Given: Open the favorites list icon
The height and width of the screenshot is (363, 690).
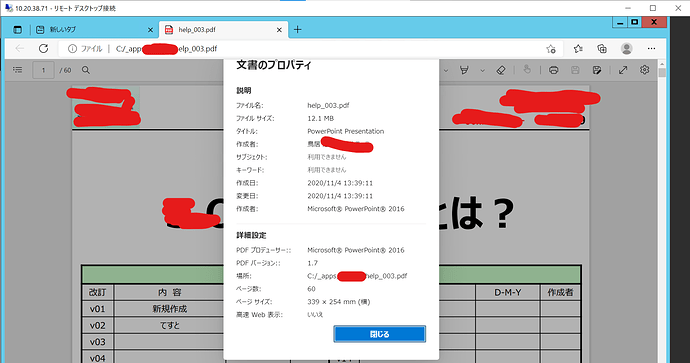Looking at the screenshot, I should coord(578,48).
